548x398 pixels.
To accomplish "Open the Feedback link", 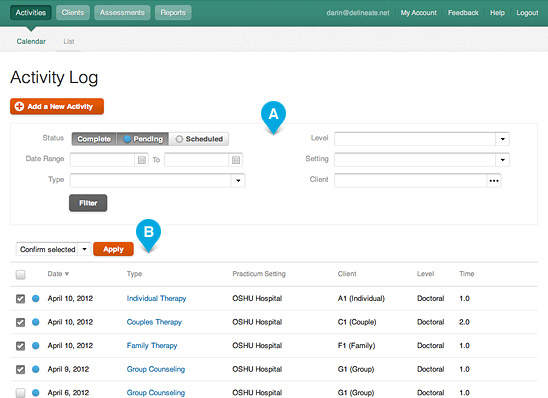I will tap(463, 13).
